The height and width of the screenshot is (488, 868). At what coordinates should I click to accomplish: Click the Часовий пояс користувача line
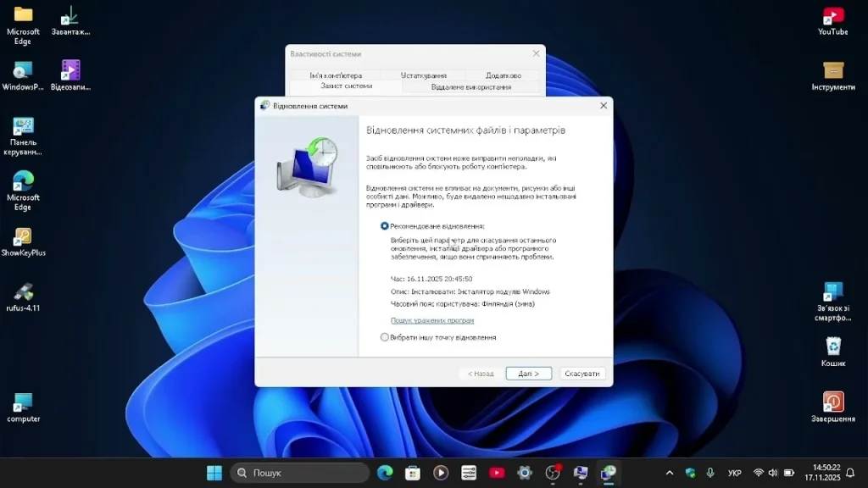pos(462,304)
